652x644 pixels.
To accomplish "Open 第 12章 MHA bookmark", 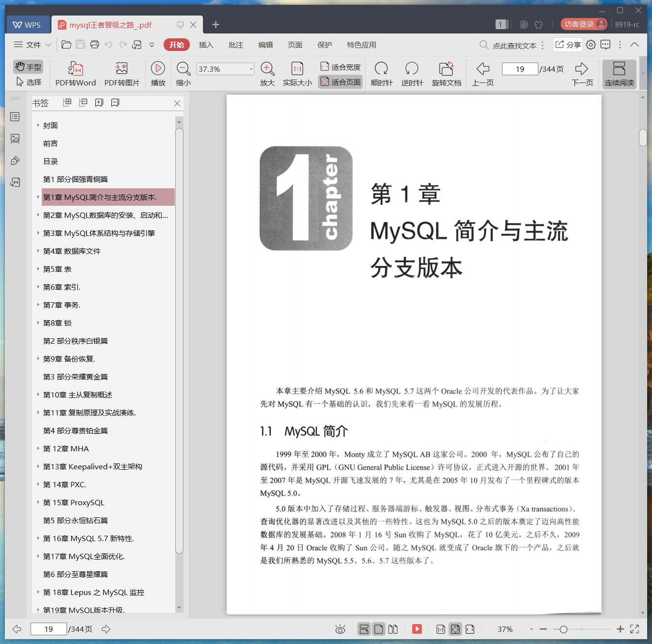I will [x=66, y=448].
